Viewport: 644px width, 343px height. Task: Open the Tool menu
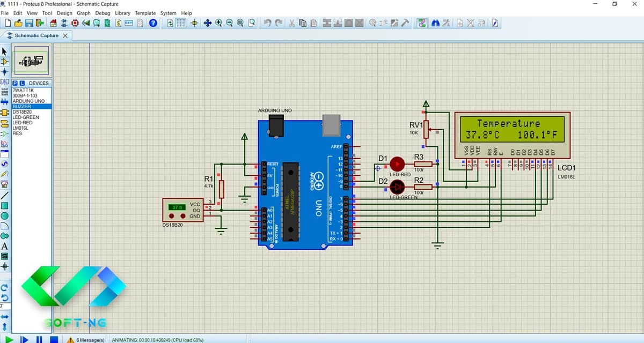47,13
